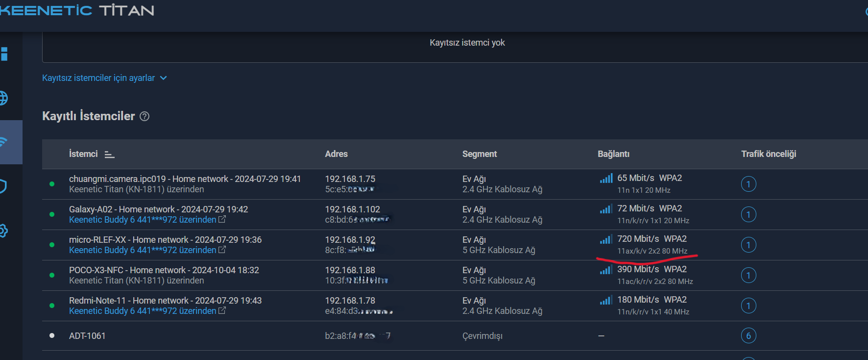
Task: Click signal strength icon for 390 Mbit/s connection
Action: click(606, 270)
